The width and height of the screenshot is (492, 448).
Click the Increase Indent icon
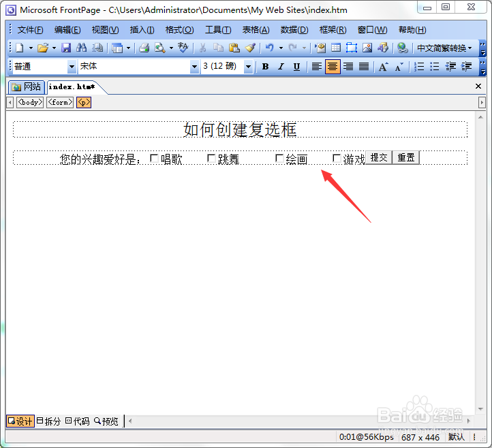467,67
